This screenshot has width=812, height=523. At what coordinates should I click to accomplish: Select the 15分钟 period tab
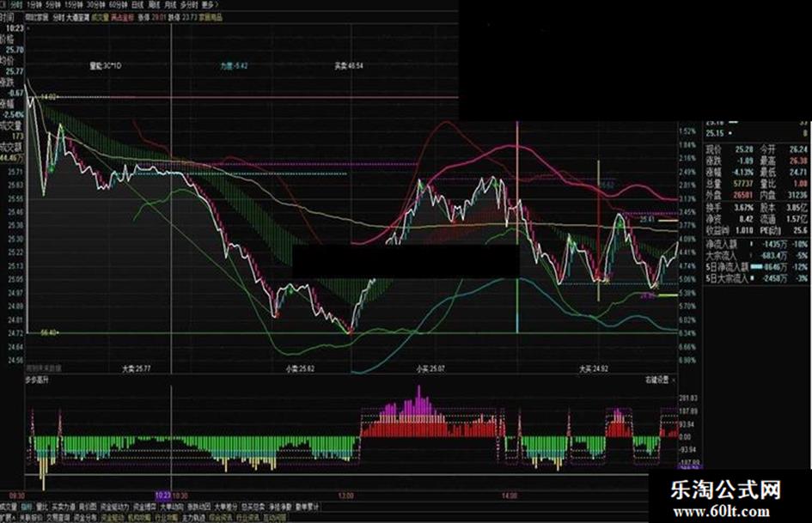click(74, 4)
